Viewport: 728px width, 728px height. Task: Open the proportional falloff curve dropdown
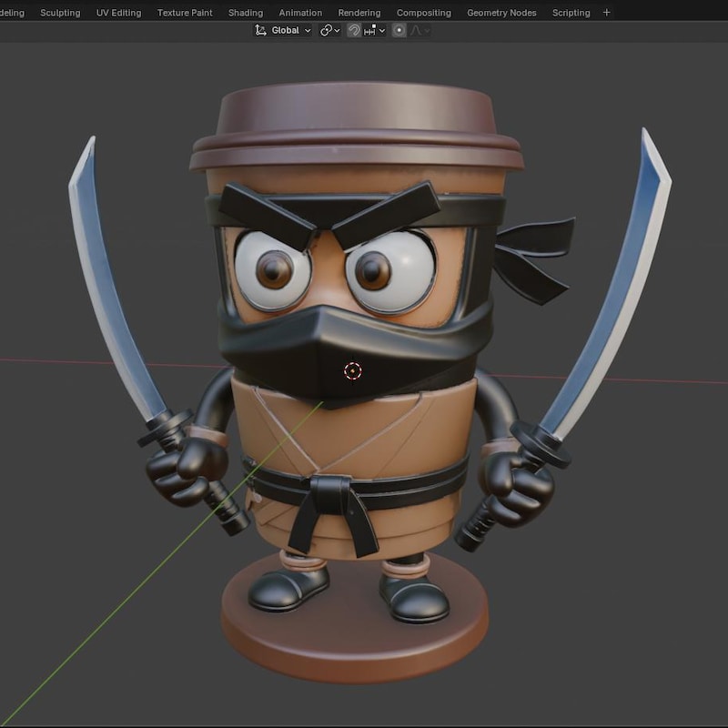[420, 31]
